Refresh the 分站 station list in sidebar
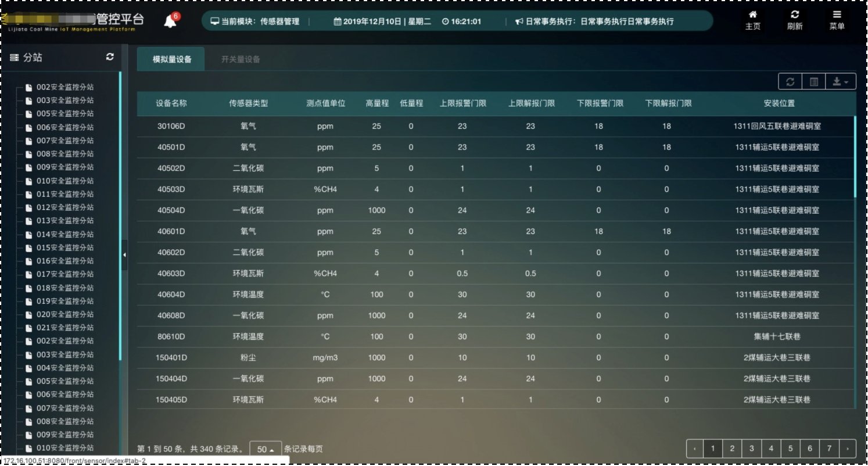 point(110,57)
